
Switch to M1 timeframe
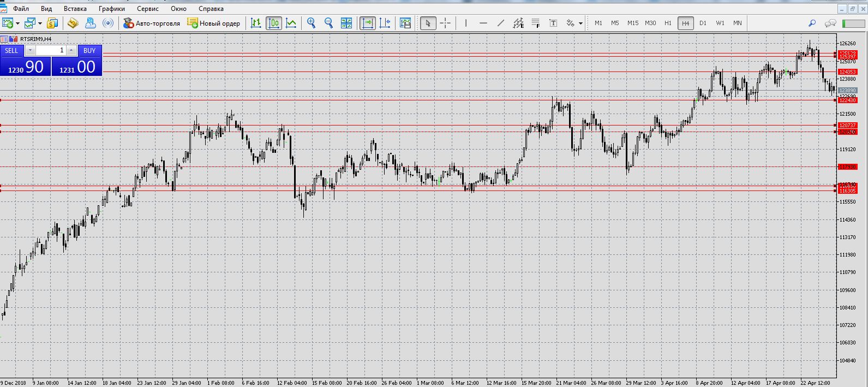tap(598, 23)
